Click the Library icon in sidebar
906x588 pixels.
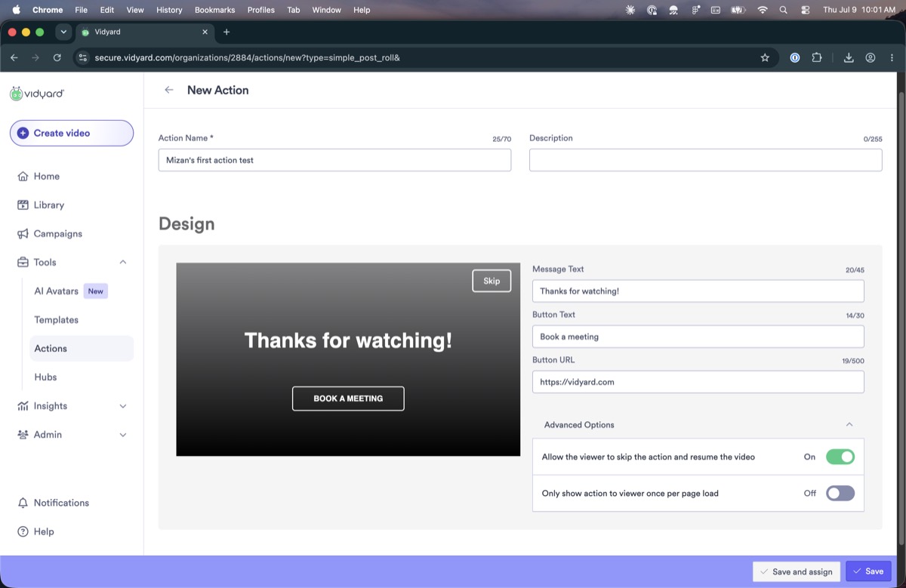click(x=23, y=205)
